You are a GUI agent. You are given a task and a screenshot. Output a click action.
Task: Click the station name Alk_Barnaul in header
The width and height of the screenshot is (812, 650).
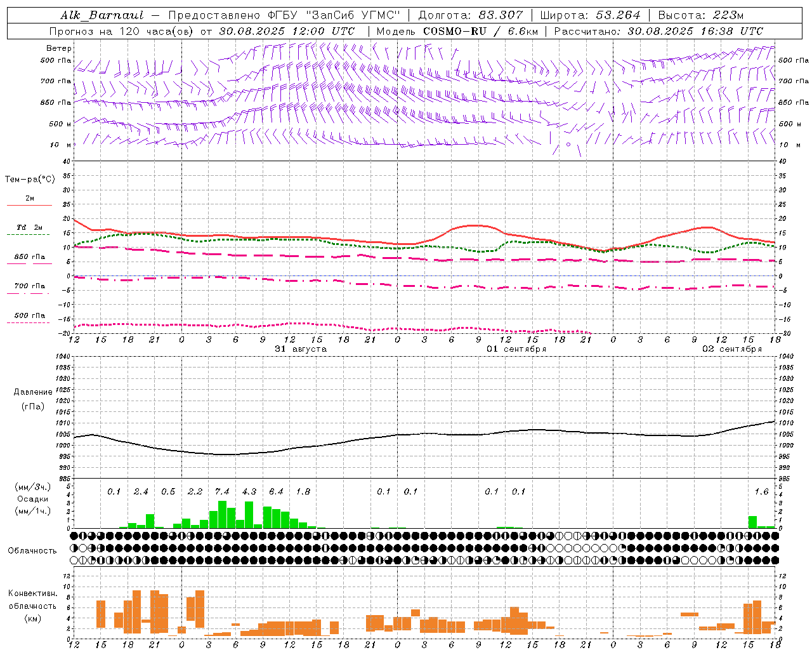(102, 15)
